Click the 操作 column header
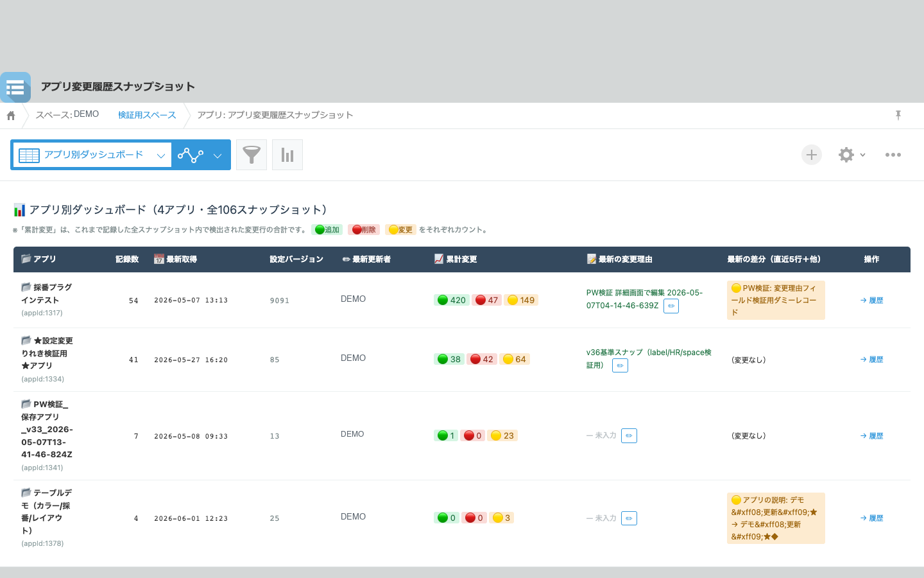 871,259
